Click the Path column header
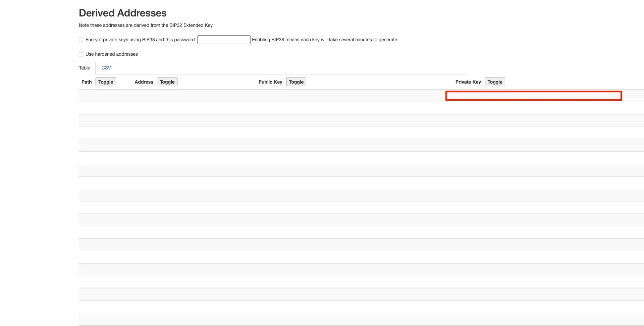 (86, 82)
